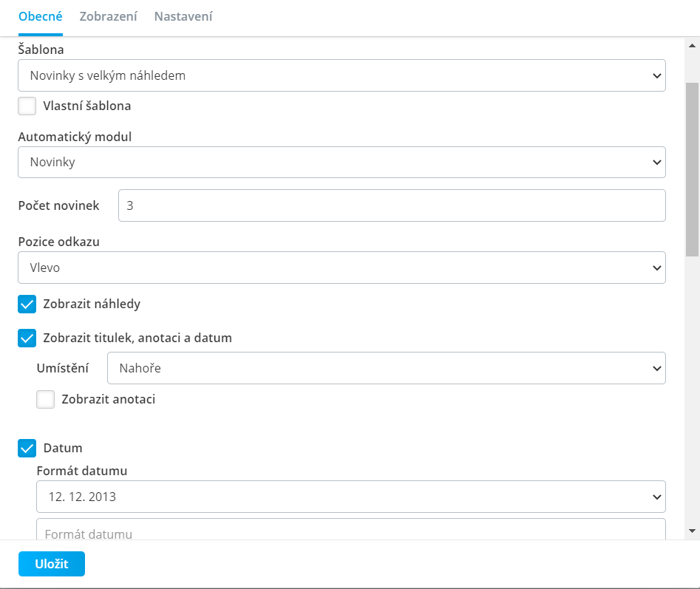Viewport: 700px width, 589px height.
Task: Click the Pozice odkazu chevron arrow
Action: (656, 268)
